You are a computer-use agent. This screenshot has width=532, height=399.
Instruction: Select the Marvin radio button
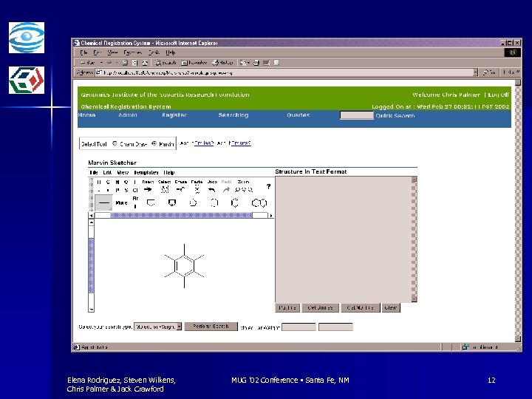coord(154,143)
